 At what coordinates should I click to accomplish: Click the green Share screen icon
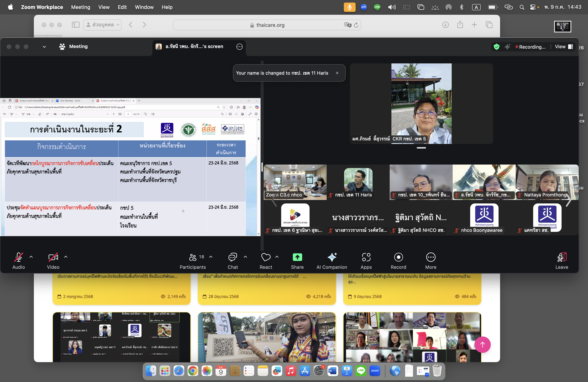click(x=297, y=257)
